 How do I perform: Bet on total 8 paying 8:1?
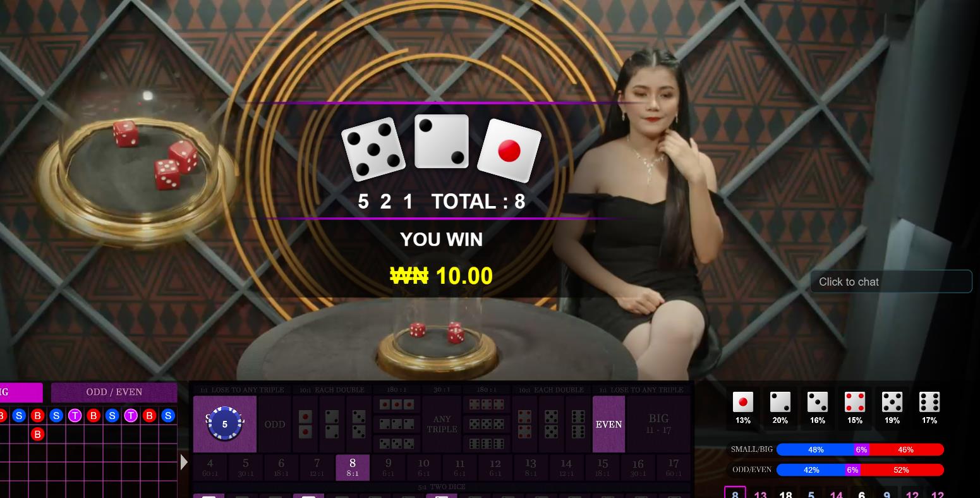click(x=353, y=468)
